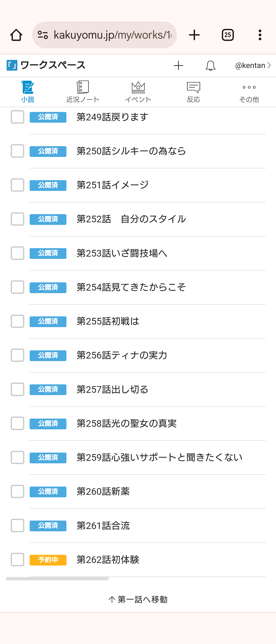Click the Kakuyomu workspace logo
Image resolution: width=276 pixels, height=644 pixels.
click(x=12, y=65)
